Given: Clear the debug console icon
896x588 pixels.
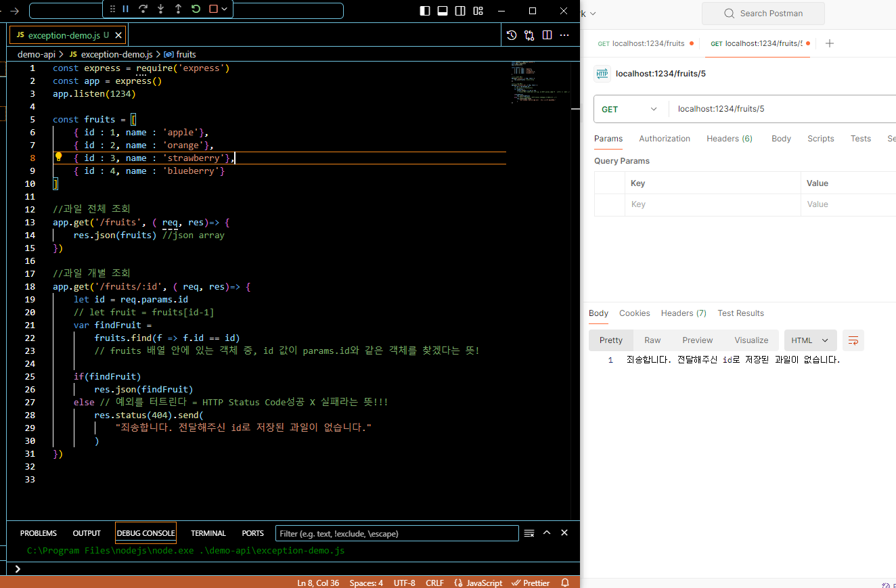Looking at the screenshot, I should 529,533.
